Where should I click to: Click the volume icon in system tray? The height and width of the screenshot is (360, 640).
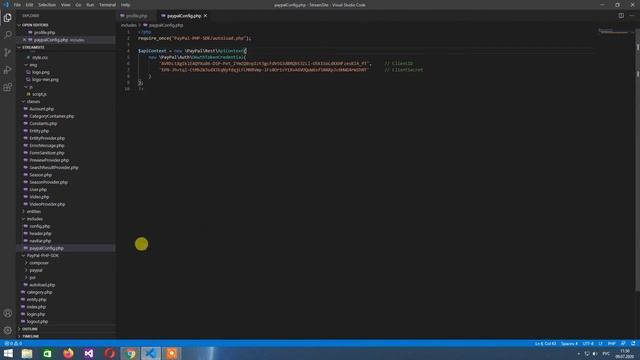coord(595,353)
